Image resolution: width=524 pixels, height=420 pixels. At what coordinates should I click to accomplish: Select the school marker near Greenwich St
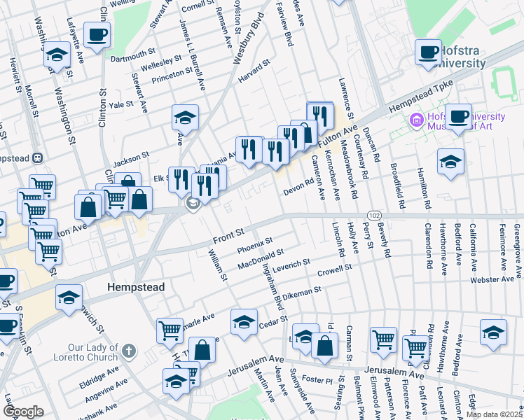tap(69, 297)
